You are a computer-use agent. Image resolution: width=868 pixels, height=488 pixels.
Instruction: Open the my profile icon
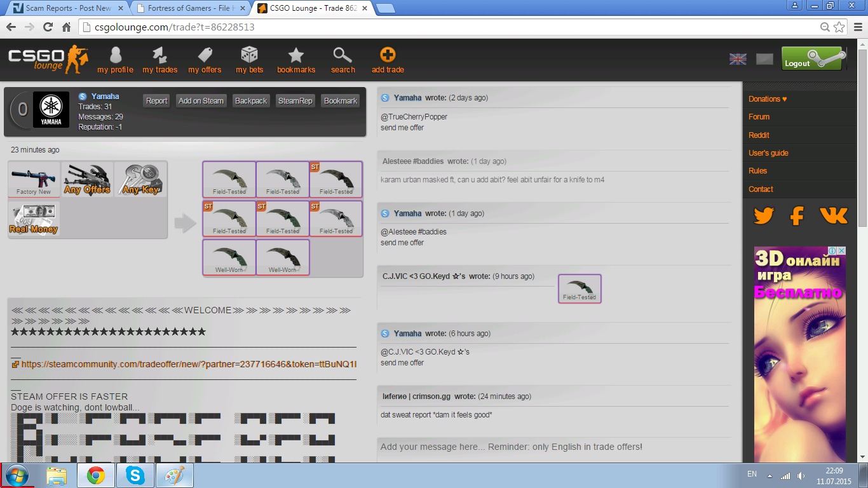tap(115, 56)
